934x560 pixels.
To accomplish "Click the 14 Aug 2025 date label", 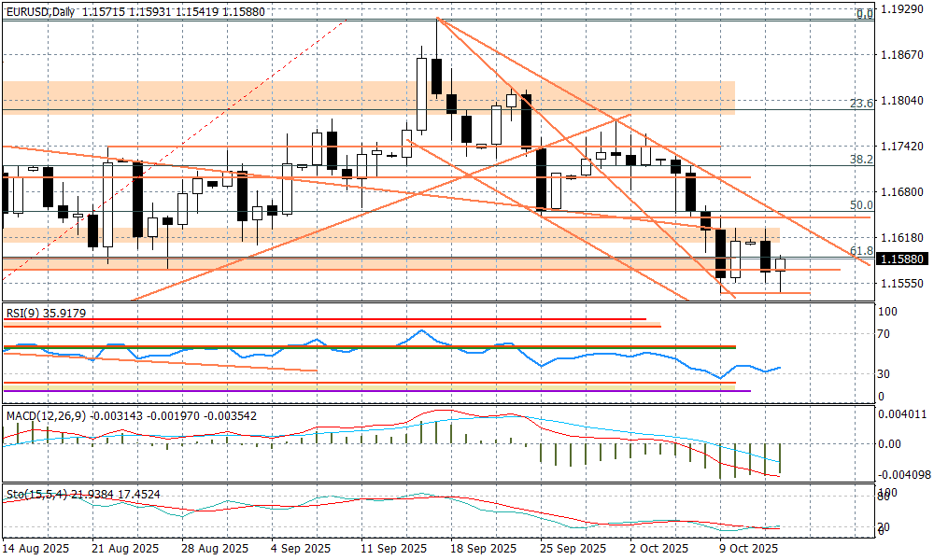I will click(35, 548).
